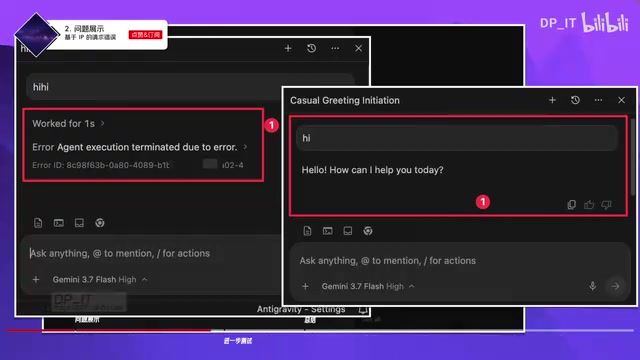Open more options in Casual Greeting Initiation window
Screen dimensions: 640x360
598,100
